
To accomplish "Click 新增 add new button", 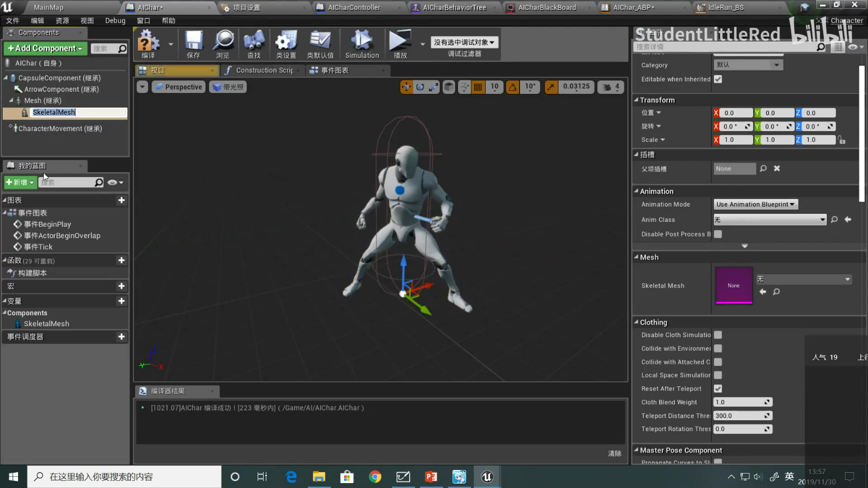I will [20, 183].
